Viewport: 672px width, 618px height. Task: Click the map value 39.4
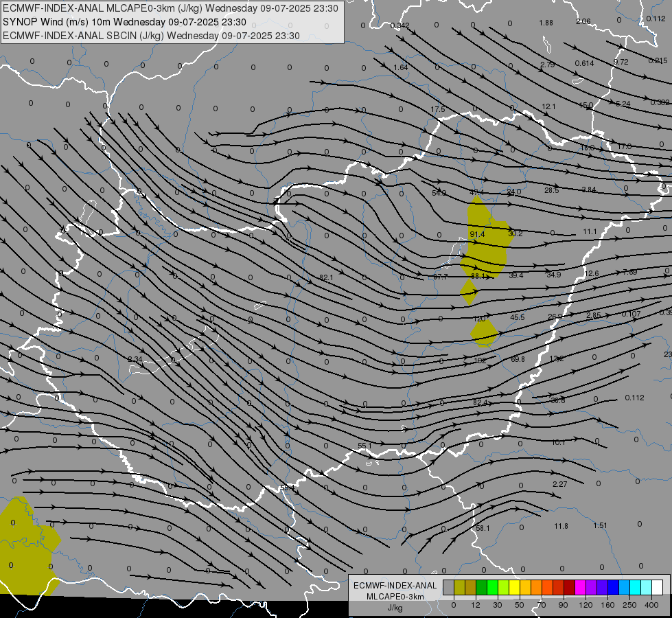pyautogui.click(x=516, y=275)
